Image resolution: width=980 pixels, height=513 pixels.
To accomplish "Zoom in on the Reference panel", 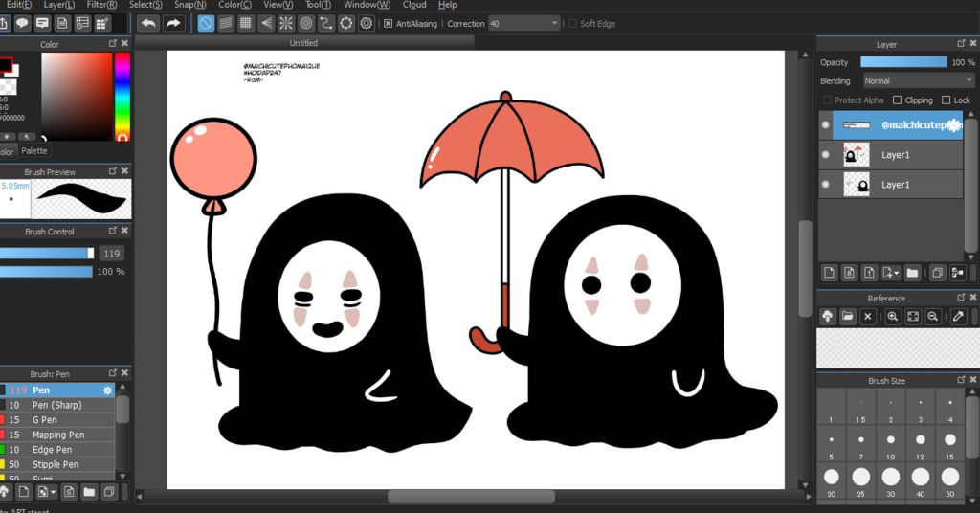I will [x=893, y=316].
